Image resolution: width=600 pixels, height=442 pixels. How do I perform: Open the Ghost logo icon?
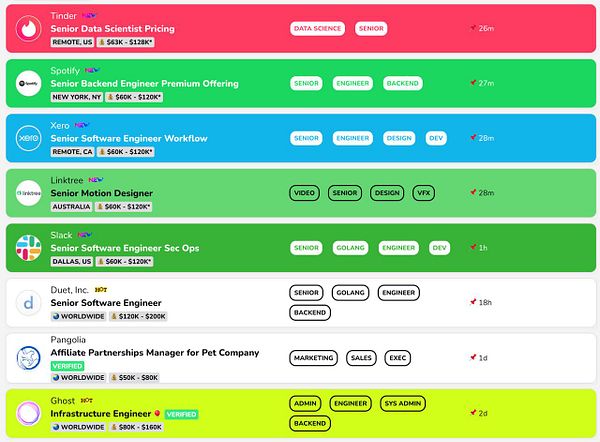click(28, 413)
